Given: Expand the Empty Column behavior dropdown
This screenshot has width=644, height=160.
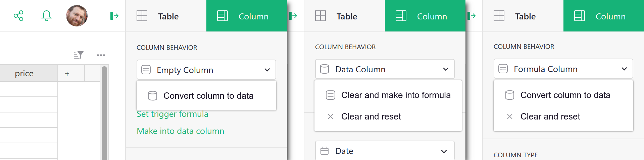Looking at the screenshot, I should [x=206, y=70].
